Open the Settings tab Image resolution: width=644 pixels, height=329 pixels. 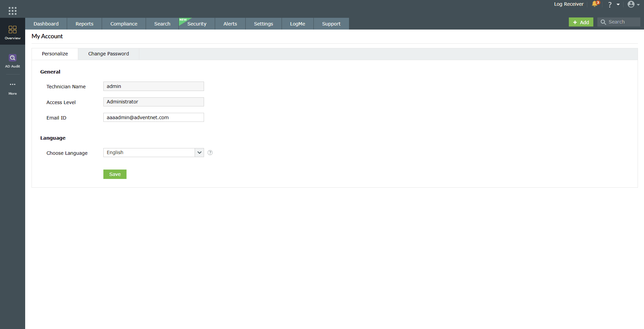tap(263, 24)
